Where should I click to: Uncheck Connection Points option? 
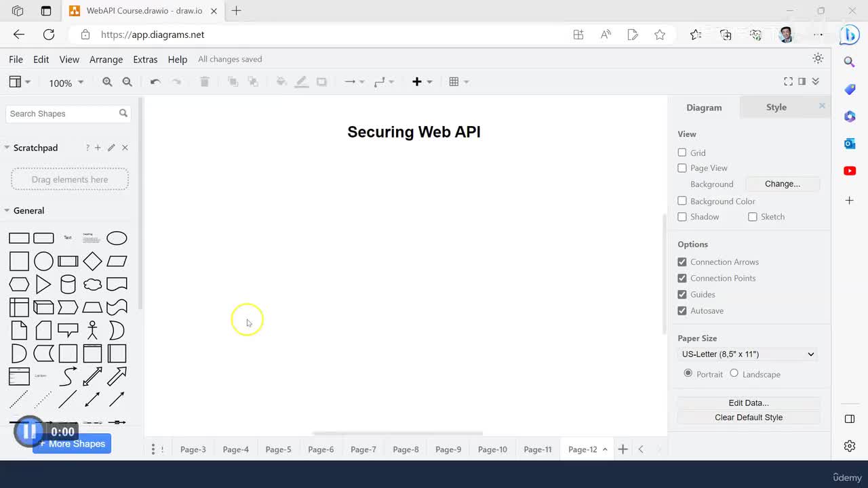click(682, 278)
